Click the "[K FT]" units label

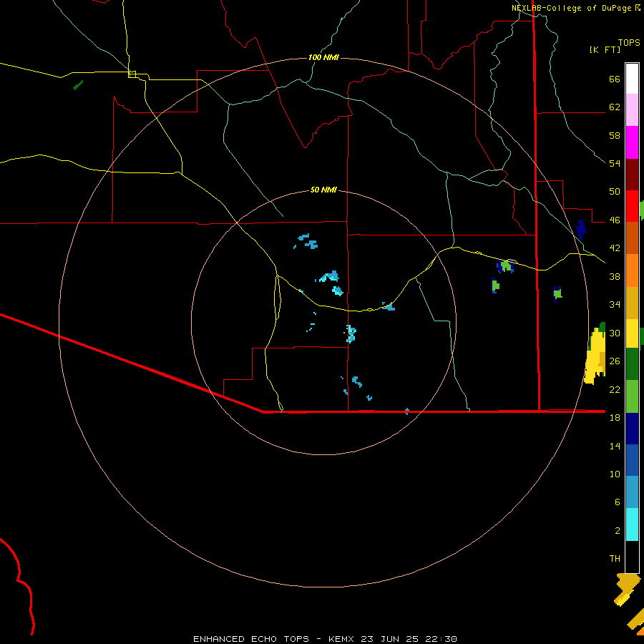click(x=605, y=49)
